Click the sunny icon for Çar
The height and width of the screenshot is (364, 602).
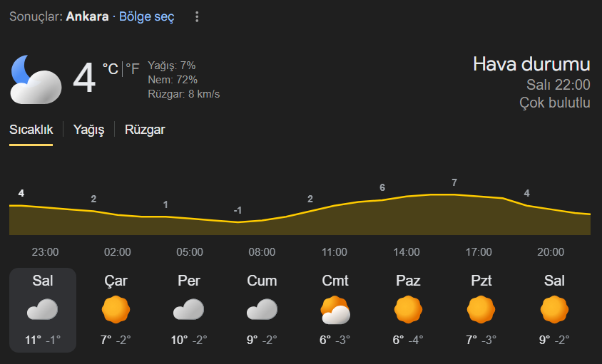click(x=116, y=310)
